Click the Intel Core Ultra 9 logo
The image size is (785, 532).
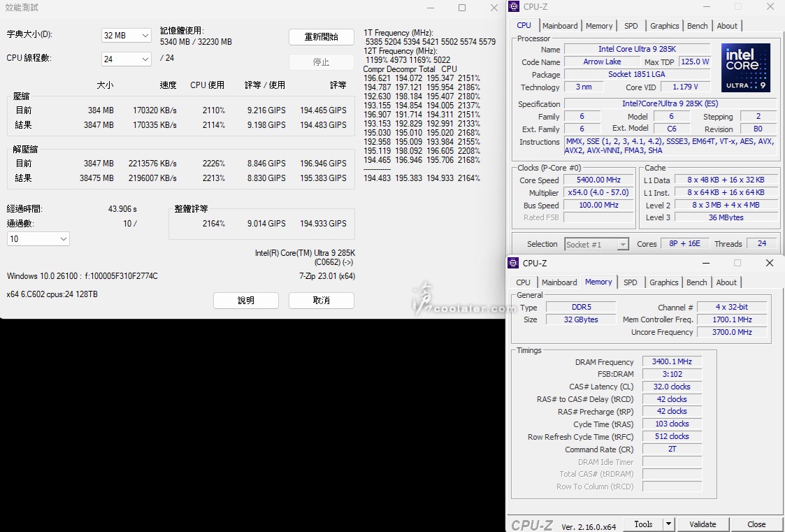(x=745, y=68)
